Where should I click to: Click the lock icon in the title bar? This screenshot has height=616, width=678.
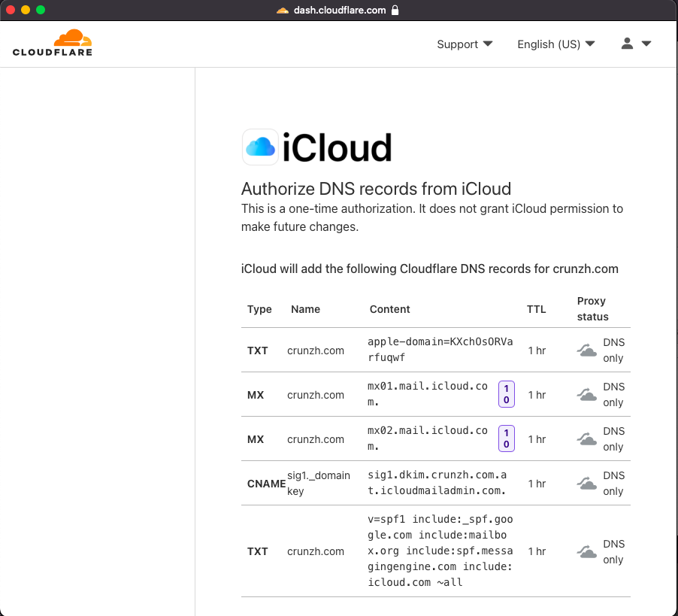pos(395,10)
